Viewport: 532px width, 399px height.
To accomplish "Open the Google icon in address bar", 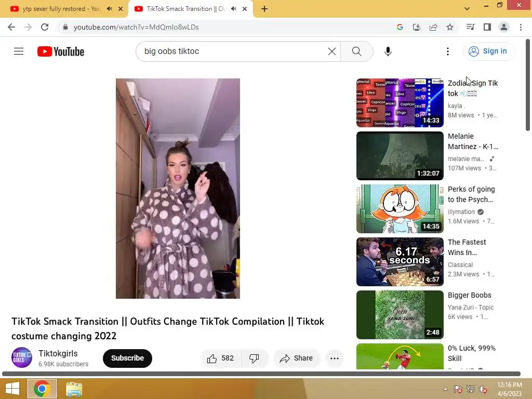I will pos(400,27).
